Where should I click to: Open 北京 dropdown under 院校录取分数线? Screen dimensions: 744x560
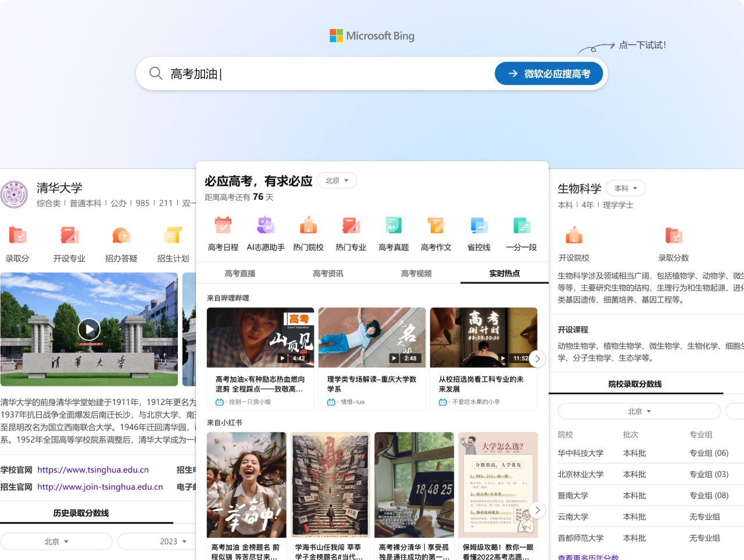(639, 411)
